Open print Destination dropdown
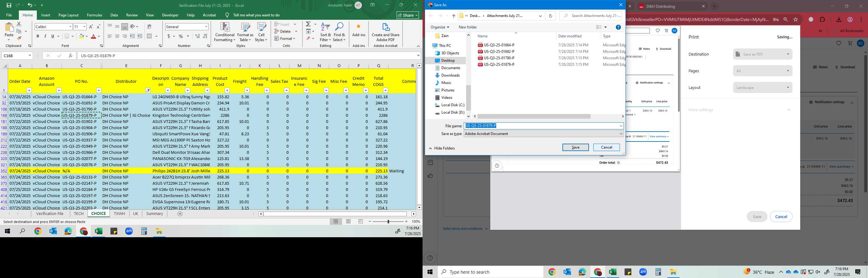This screenshot has height=278, width=868. tap(763, 54)
